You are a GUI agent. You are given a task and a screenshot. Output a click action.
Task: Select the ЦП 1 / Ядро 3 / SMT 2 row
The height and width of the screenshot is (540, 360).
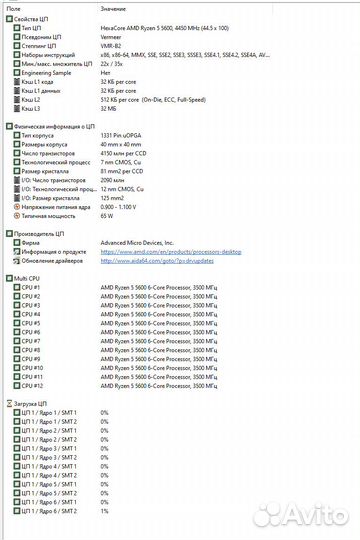coord(61,457)
